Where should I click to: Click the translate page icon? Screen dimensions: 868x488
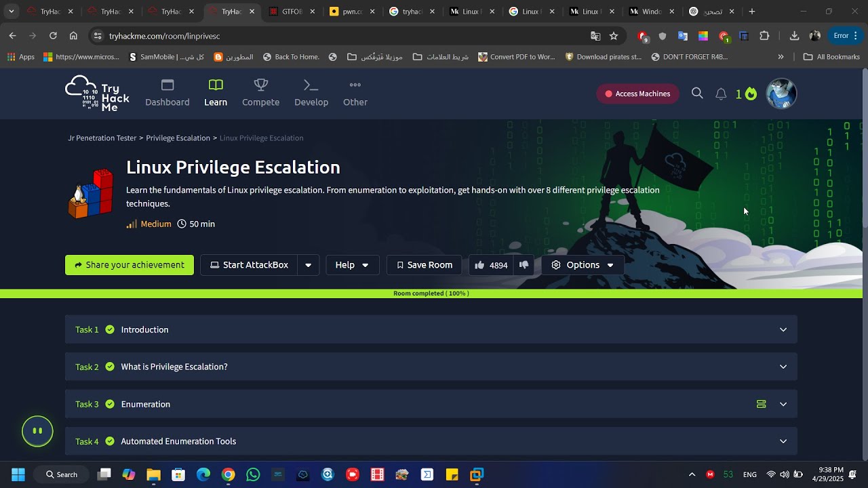pos(595,36)
